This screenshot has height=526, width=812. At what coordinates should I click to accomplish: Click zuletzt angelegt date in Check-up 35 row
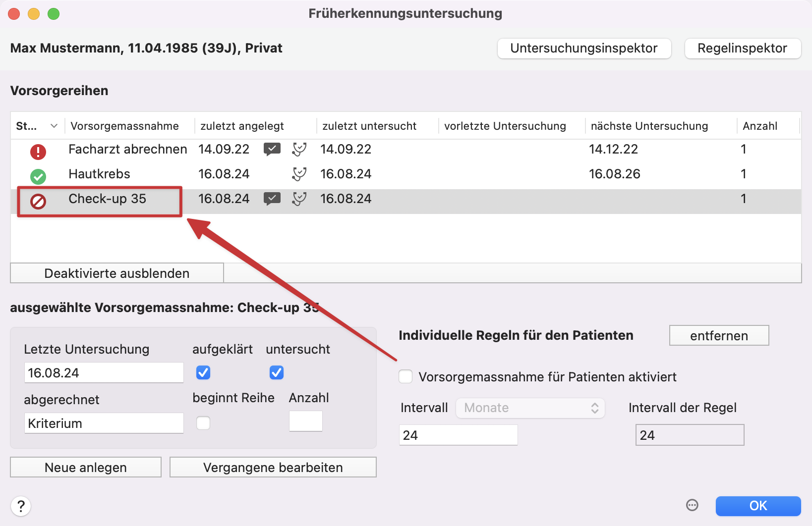[224, 199]
